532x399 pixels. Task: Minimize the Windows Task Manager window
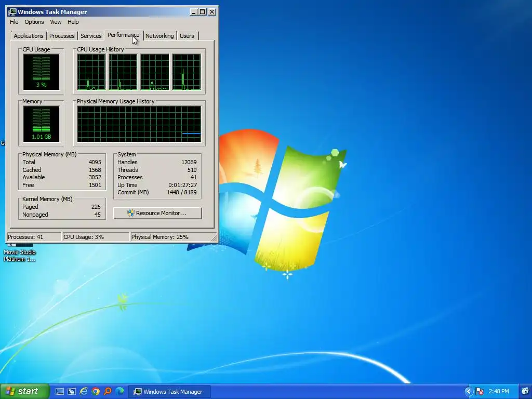pyautogui.click(x=194, y=12)
